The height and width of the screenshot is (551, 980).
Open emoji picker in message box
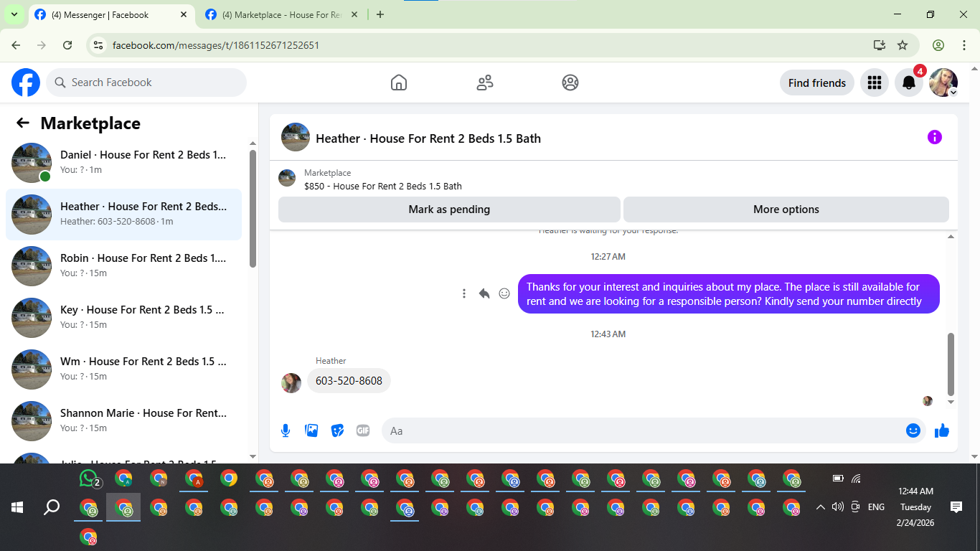913,430
